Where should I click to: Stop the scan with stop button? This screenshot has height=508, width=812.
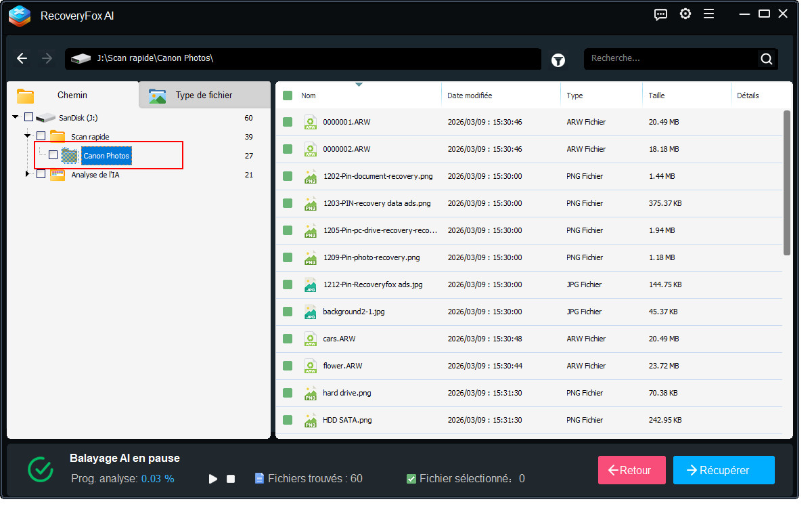coord(231,479)
